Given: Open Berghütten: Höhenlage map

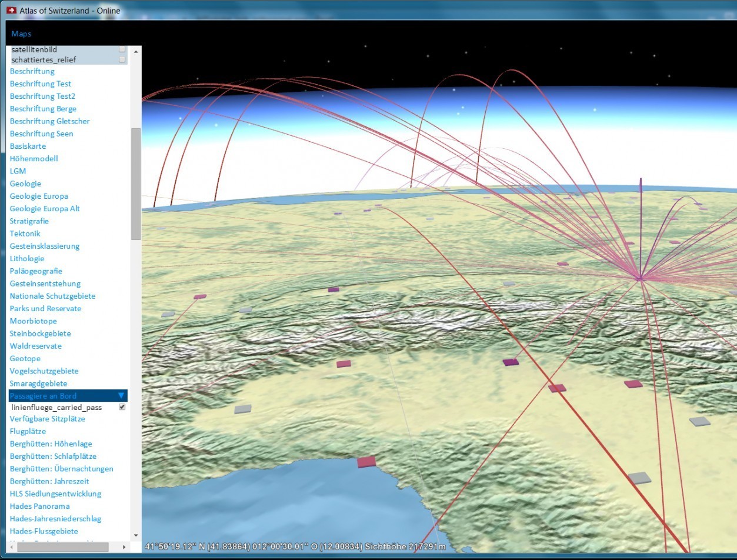Looking at the screenshot, I should [x=51, y=444].
